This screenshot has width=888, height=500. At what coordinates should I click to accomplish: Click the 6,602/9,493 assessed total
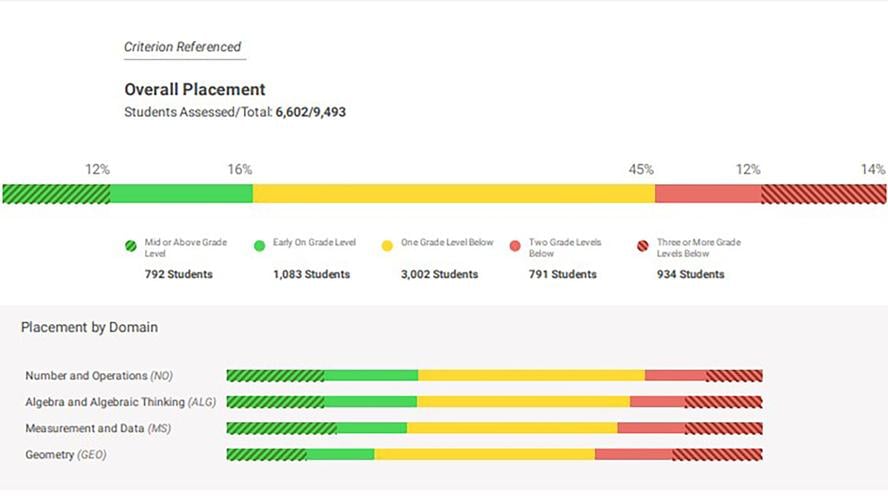click(x=310, y=112)
